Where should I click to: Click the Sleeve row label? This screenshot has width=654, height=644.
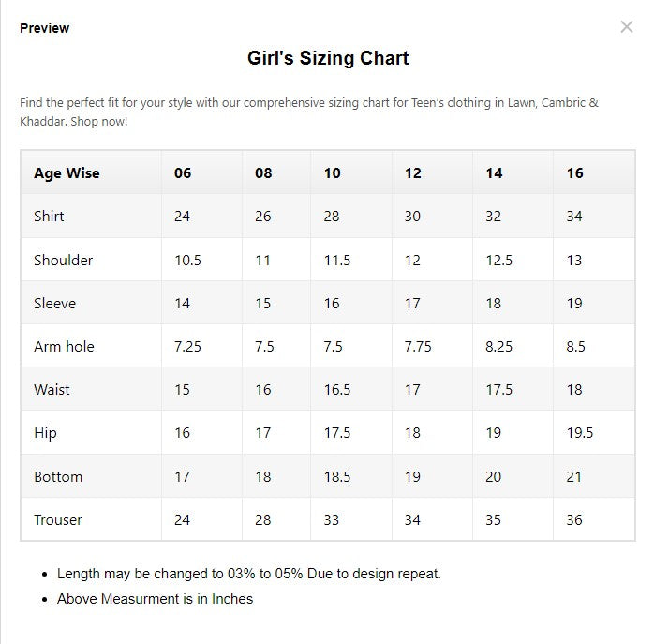(x=55, y=303)
